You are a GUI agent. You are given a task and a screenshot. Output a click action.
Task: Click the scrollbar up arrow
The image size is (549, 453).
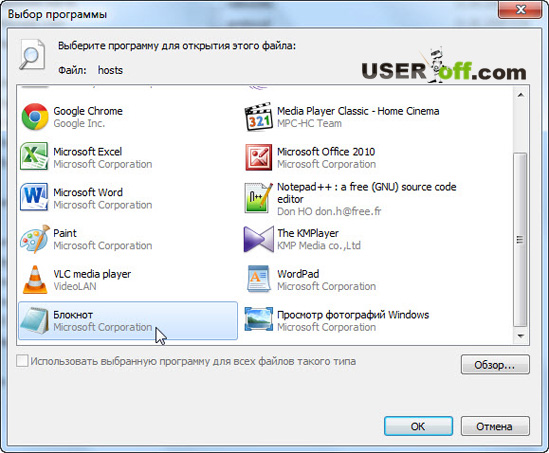[521, 95]
